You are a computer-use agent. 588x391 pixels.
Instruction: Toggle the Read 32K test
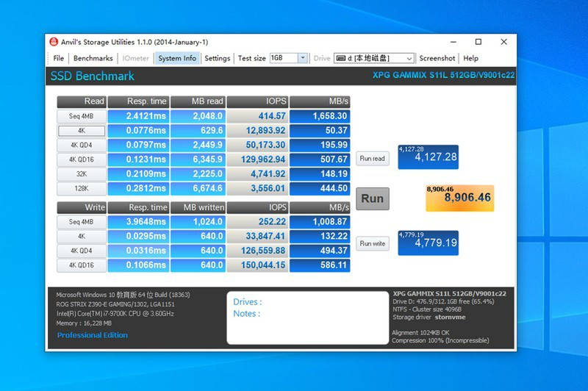[x=82, y=174]
